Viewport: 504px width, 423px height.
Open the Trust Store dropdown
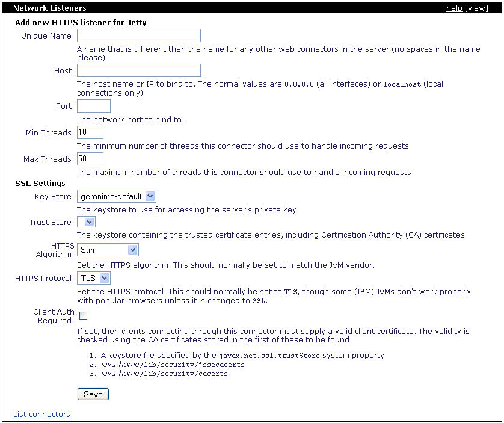[86, 222]
